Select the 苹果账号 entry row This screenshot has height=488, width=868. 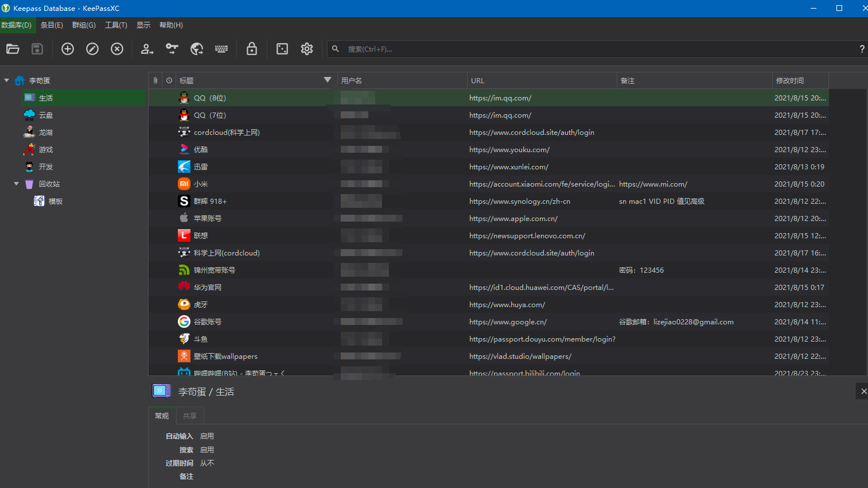488,218
